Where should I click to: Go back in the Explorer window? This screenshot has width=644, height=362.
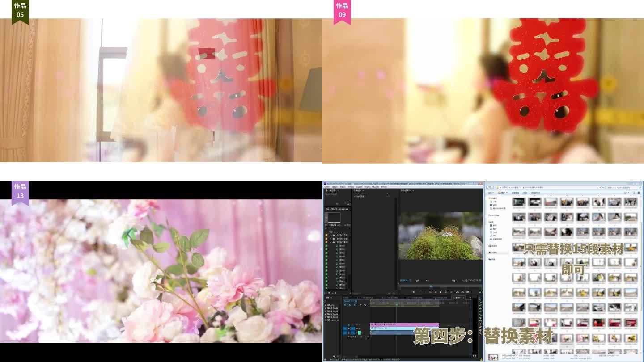pyautogui.click(x=488, y=188)
